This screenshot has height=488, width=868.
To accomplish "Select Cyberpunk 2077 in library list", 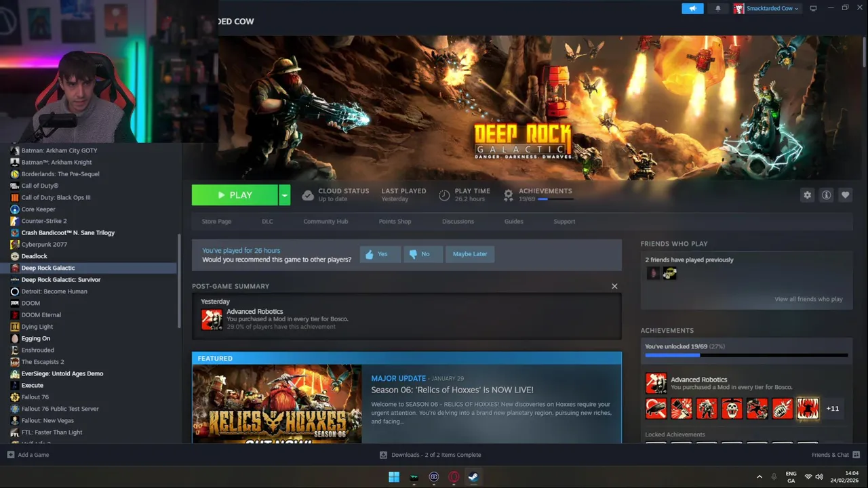I will pos(44,245).
